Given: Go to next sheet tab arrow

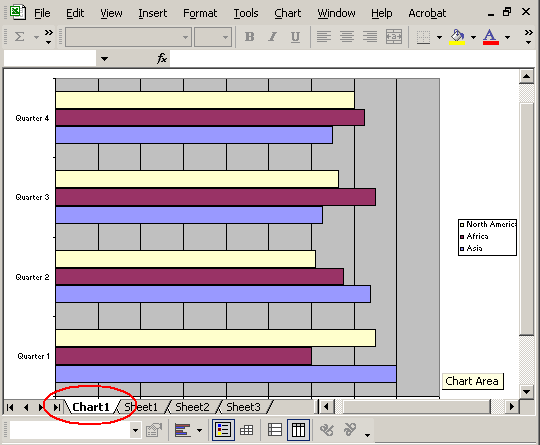Looking at the screenshot, I should (41, 407).
